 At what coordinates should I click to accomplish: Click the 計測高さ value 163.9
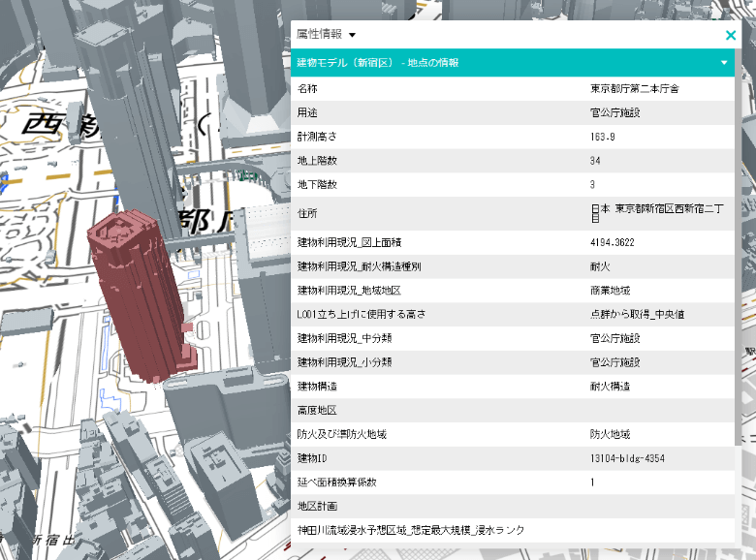[603, 137]
